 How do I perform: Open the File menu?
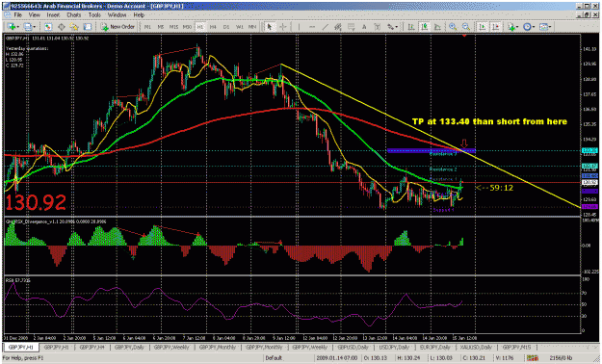coord(18,15)
